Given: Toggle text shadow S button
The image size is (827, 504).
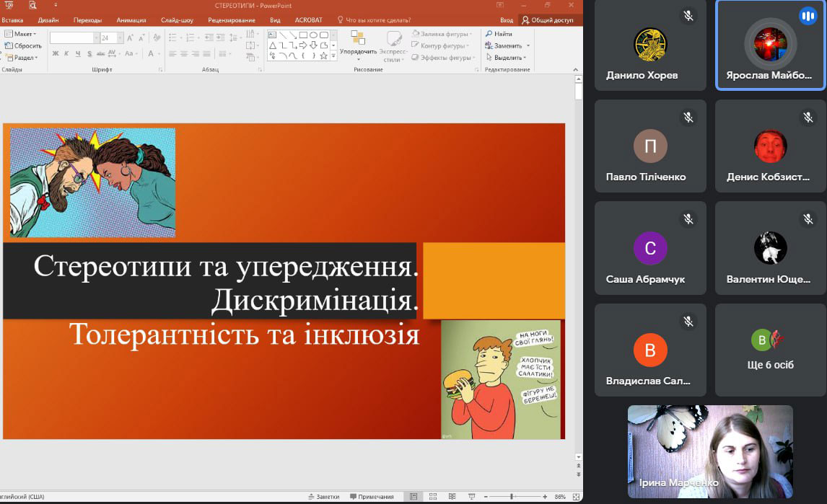Looking at the screenshot, I should [x=89, y=54].
